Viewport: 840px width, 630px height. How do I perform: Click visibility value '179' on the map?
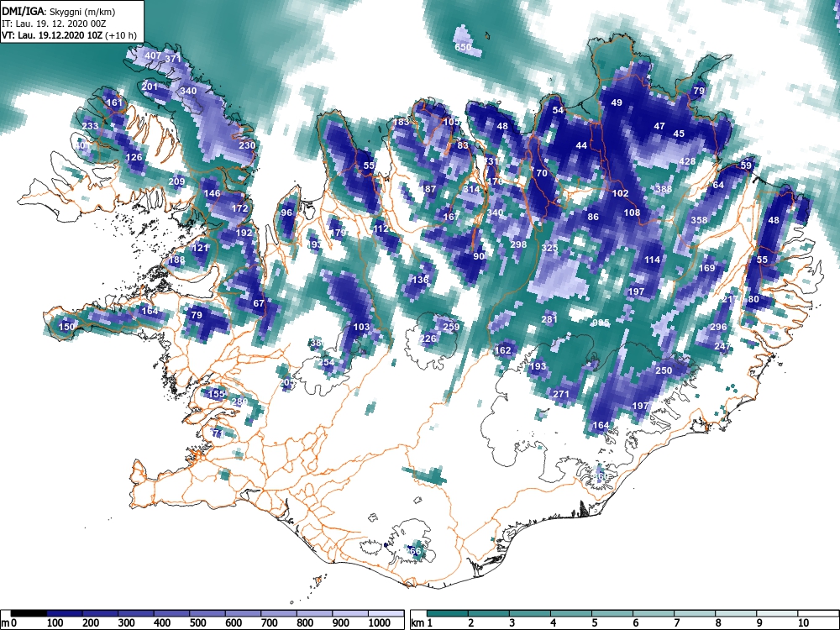coord(338,233)
